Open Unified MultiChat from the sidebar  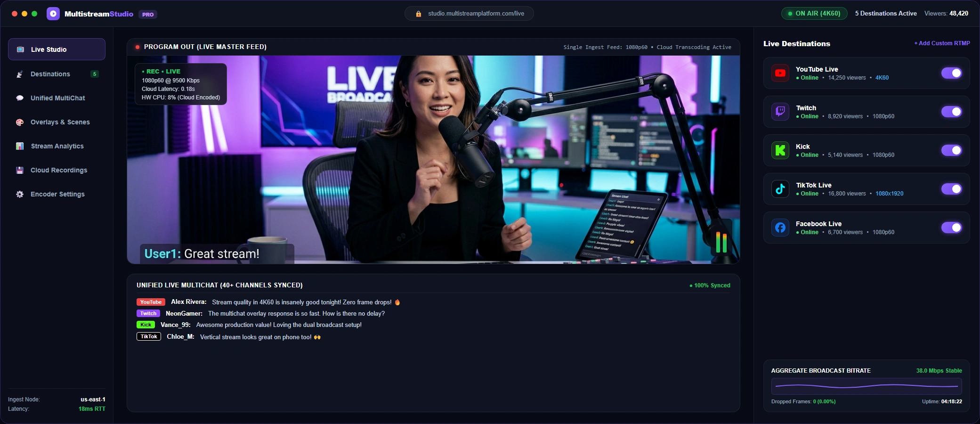point(57,98)
